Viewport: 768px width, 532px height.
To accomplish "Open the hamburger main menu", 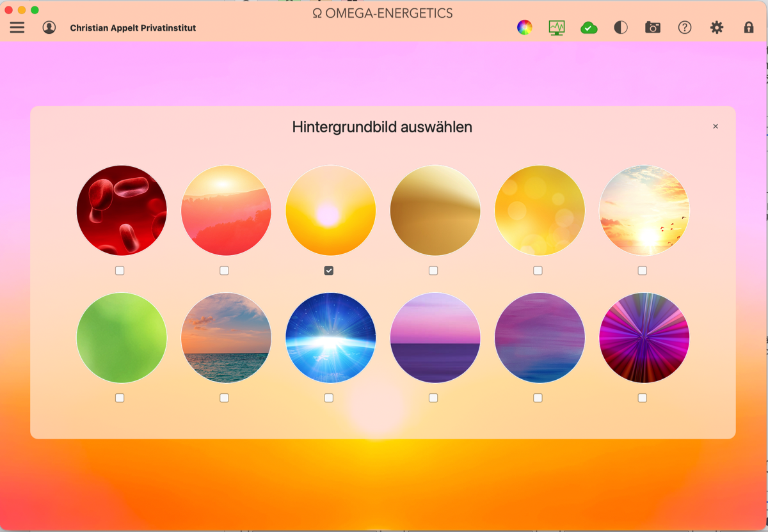I will [17, 27].
